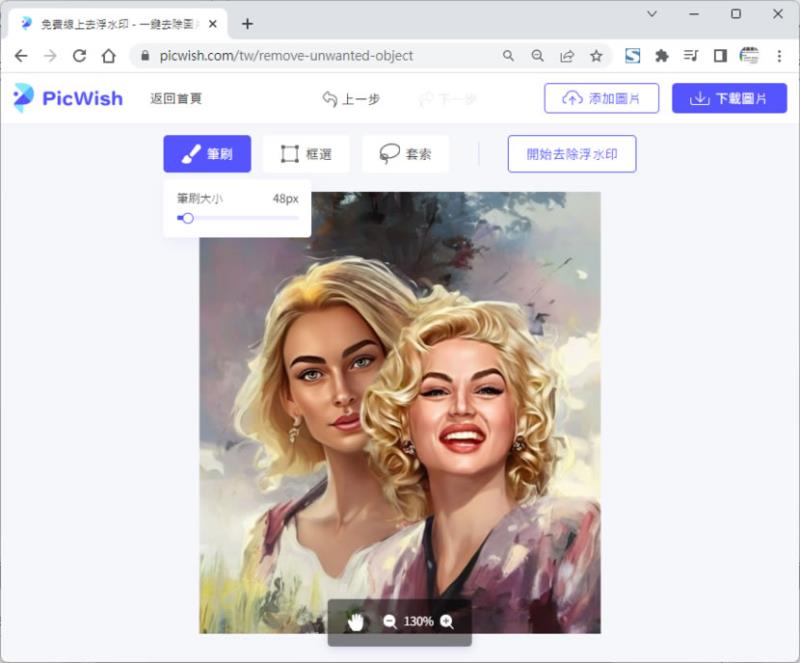Click the brush size slider track
Screen dimensions: 800x663
238,218
